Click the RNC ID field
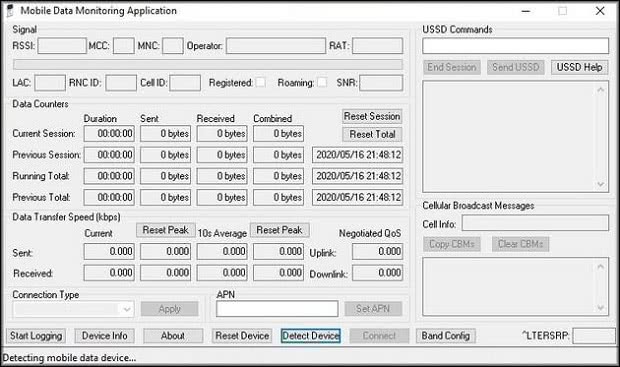The height and width of the screenshot is (367, 620). 121,83
